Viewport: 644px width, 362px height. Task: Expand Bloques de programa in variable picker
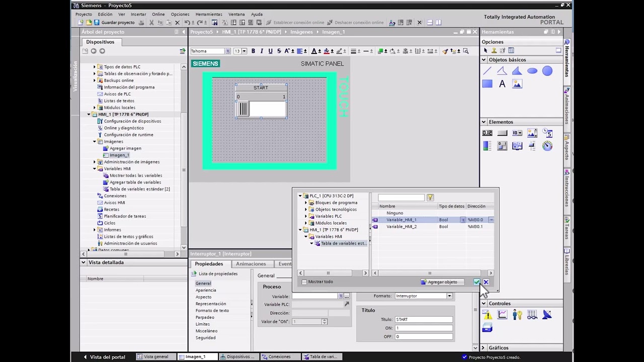tap(306, 203)
